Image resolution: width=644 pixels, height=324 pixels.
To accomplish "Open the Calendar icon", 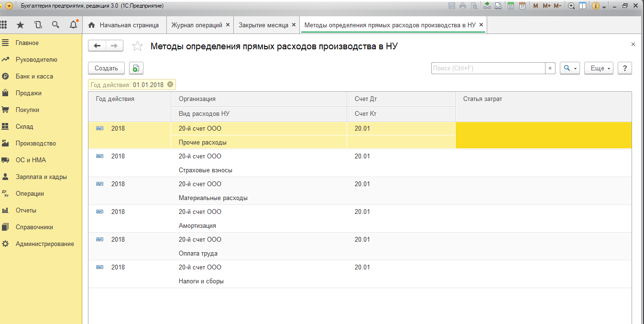I will pos(522,6).
